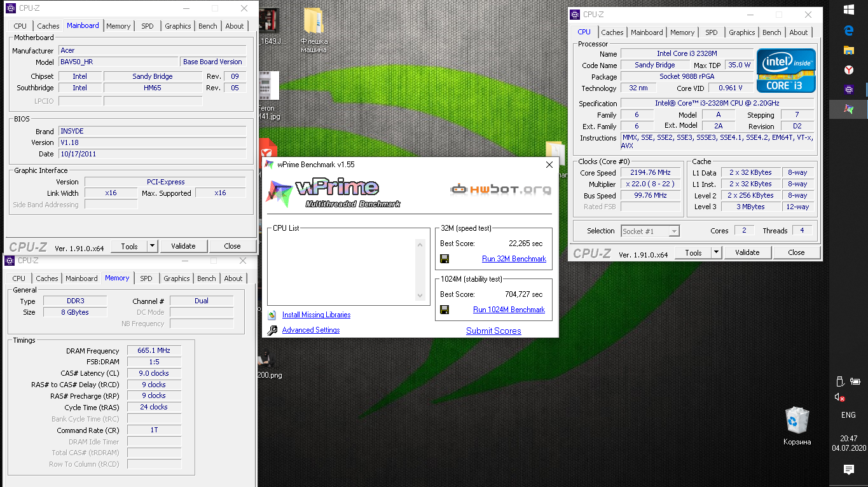Click Validate in CPU window
This screenshot has height=487, width=868.
pos(747,252)
